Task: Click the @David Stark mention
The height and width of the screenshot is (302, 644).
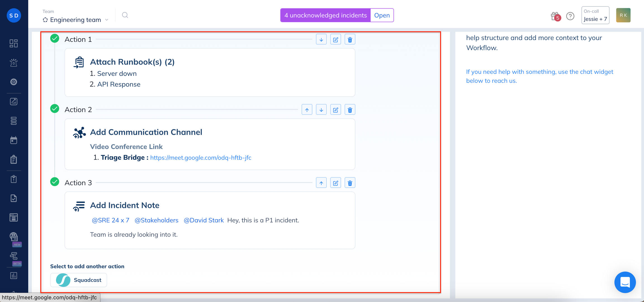Action: click(203, 220)
